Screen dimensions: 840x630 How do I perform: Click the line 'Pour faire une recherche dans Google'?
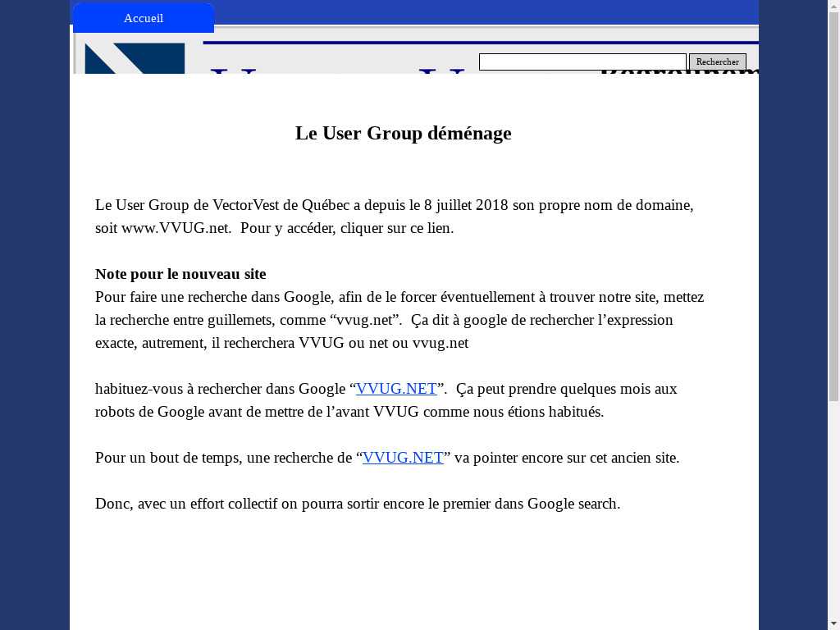(399, 297)
